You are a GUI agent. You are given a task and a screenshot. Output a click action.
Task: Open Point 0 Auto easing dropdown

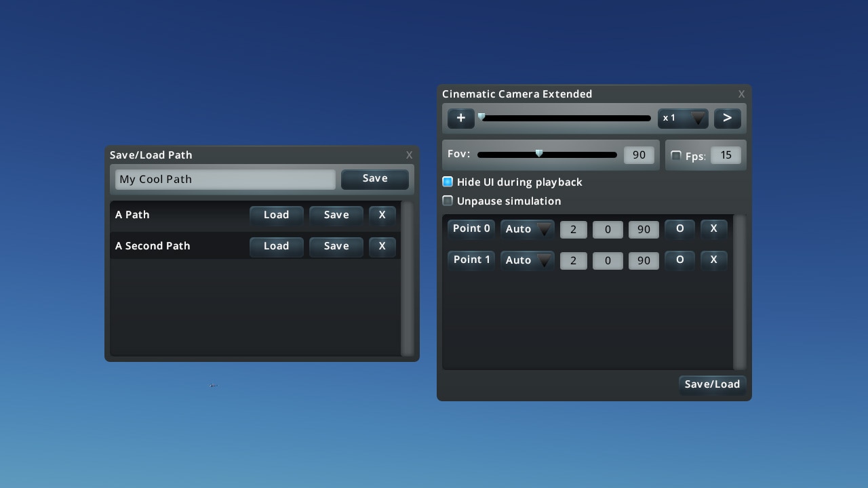pyautogui.click(x=527, y=230)
